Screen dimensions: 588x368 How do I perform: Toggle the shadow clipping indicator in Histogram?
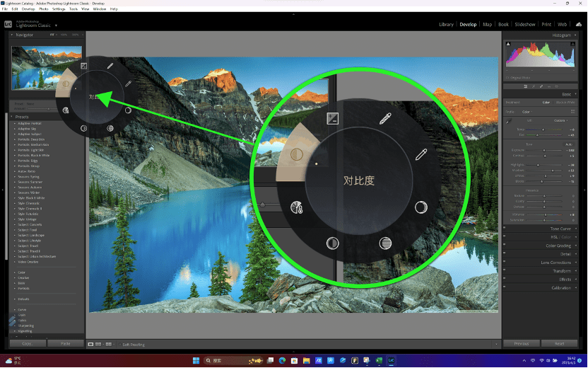pos(509,44)
